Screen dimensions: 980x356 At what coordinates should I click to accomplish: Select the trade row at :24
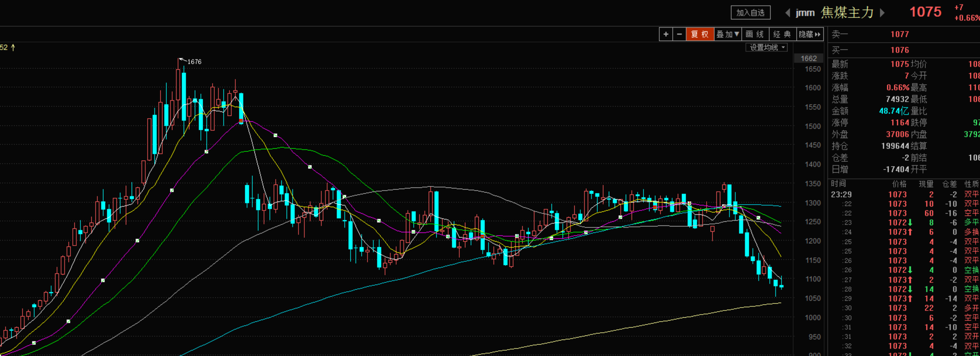pyautogui.click(x=905, y=232)
